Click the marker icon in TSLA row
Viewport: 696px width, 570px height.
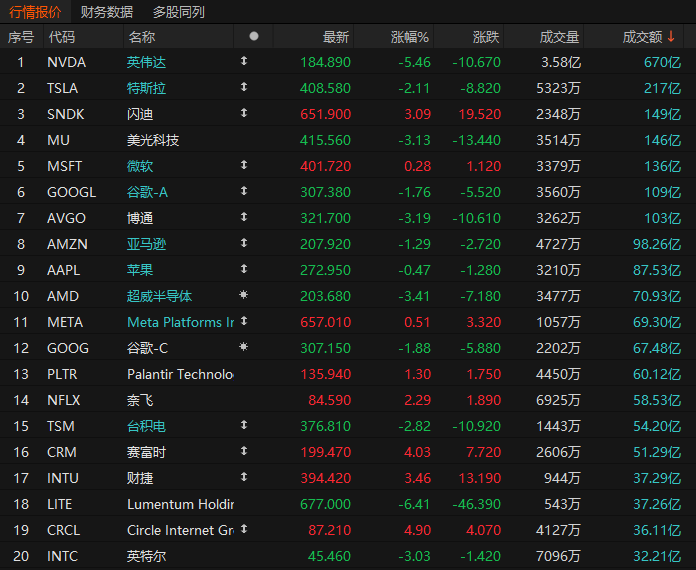244,87
